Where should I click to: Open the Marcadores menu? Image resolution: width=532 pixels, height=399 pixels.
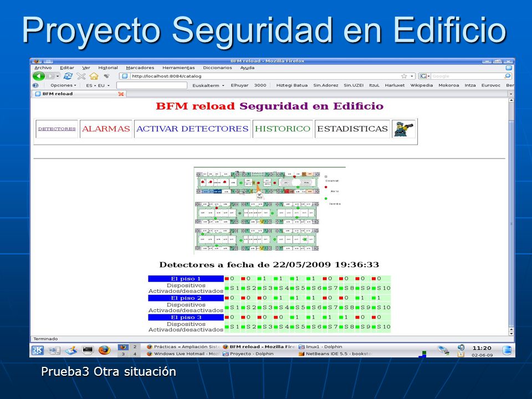click(x=140, y=68)
